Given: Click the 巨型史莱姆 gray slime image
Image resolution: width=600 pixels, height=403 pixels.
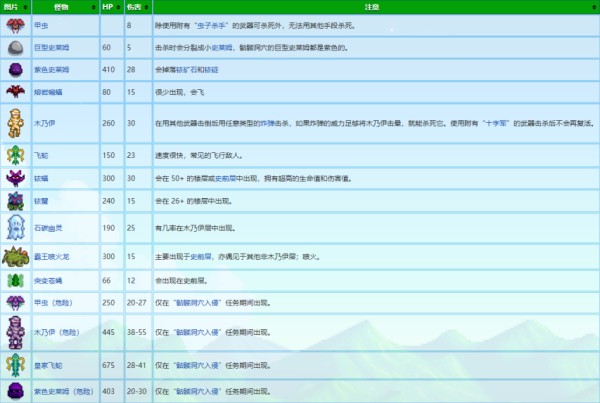Looking at the screenshot, I should coord(17,48).
